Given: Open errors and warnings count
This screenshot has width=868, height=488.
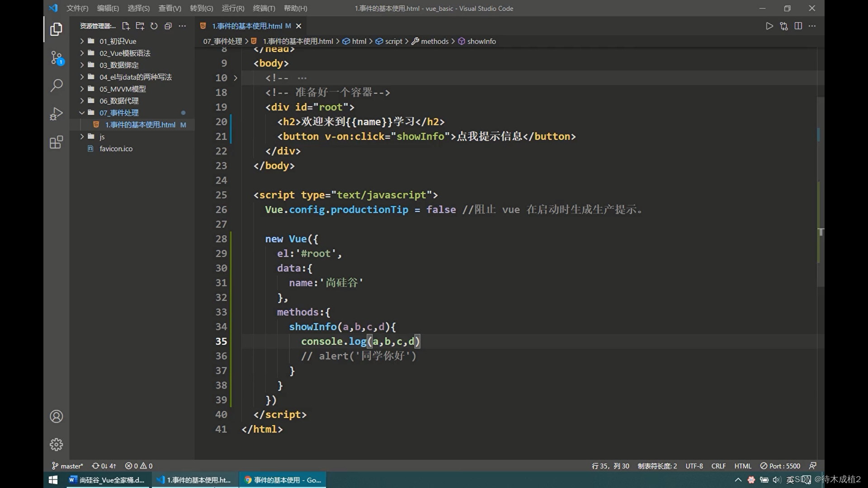Looking at the screenshot, I should click(x=139, y=466).
